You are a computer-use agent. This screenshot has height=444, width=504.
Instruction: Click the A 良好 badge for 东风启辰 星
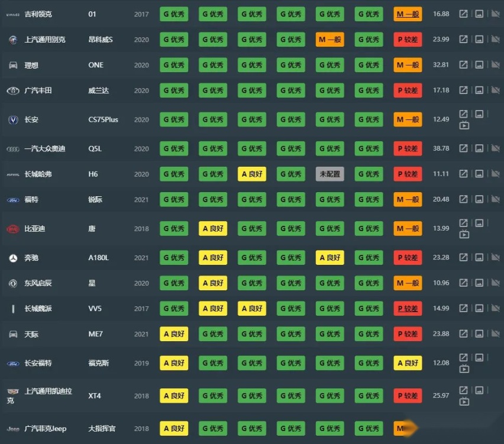click(213, 283)
